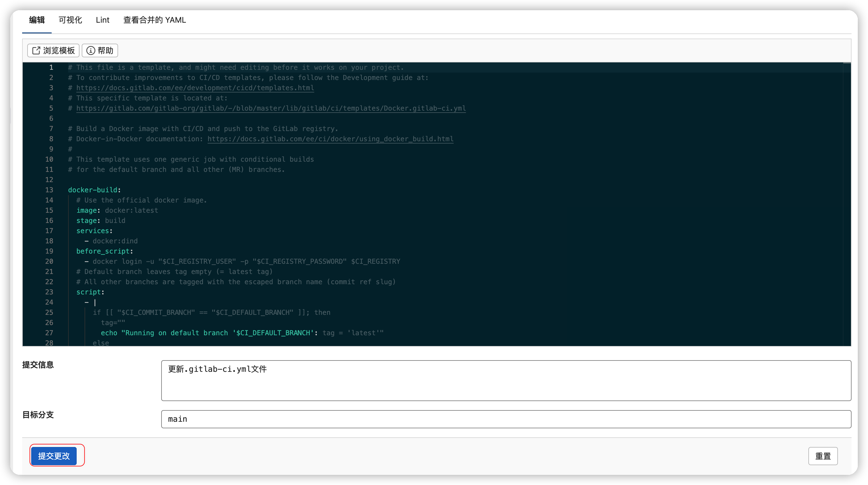Click line number 13 in the gutter
The image size is (868, 485).
coord(49,190)
